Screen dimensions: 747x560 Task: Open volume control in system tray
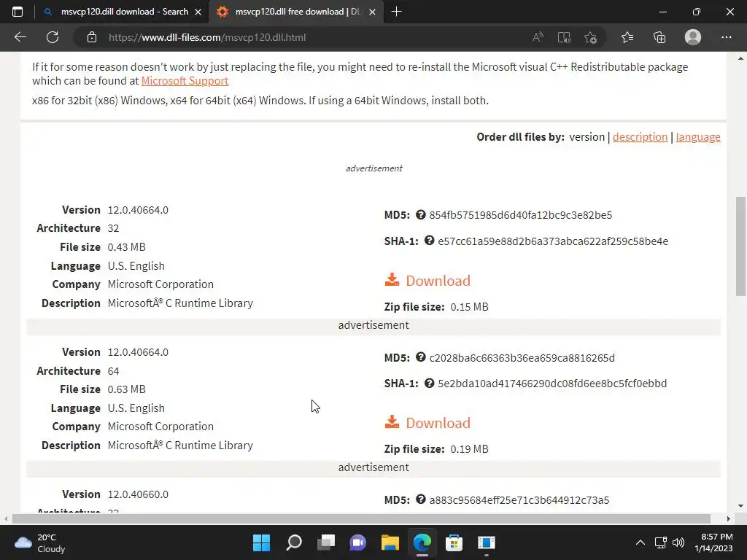tap(678, 542)
